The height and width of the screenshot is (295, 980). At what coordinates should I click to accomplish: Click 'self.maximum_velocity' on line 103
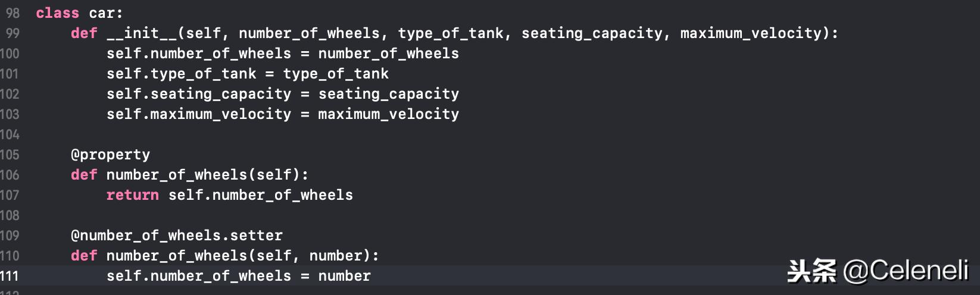[x=199, y=114]
